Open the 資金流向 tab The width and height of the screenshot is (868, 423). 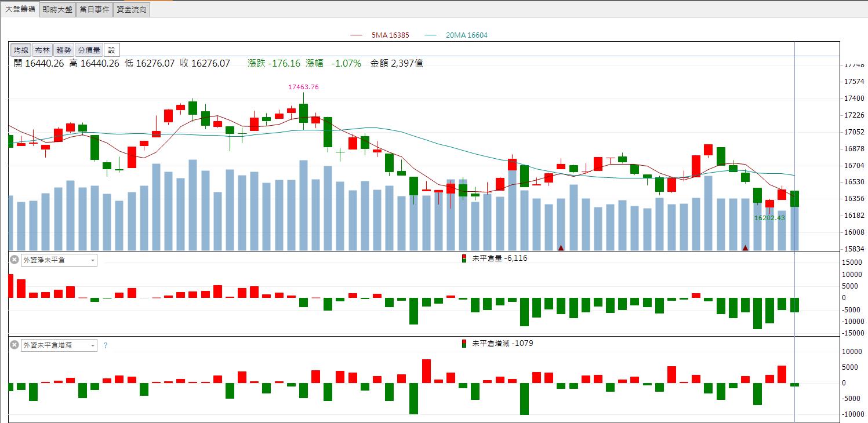pyautogui.click(x=132, y=10)
